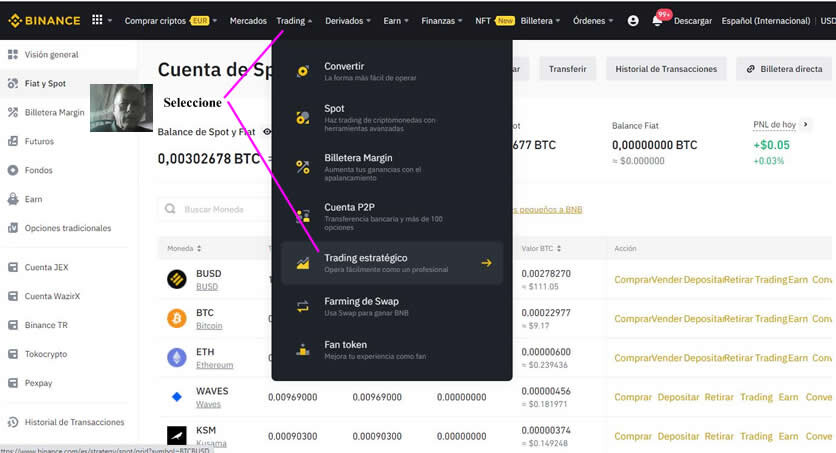Screen dimensions: 836x453
Task: Click the Visión general sidebar icon
Action: click(x=13, y=54)
